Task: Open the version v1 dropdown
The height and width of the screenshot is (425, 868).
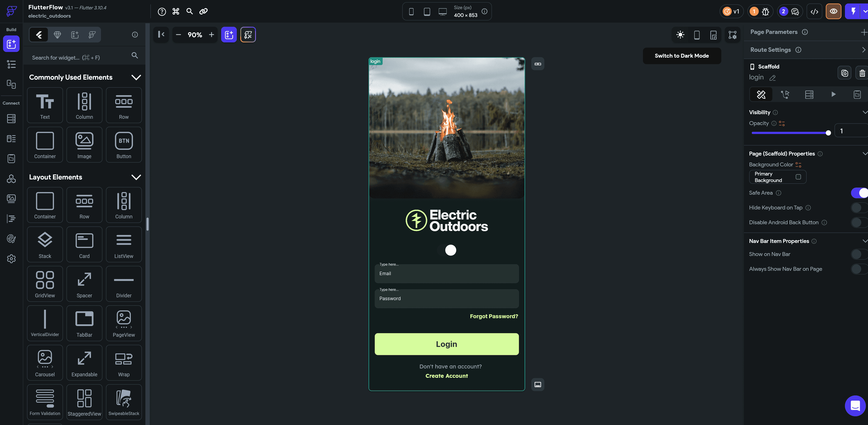Action: (x=731, y=12)
